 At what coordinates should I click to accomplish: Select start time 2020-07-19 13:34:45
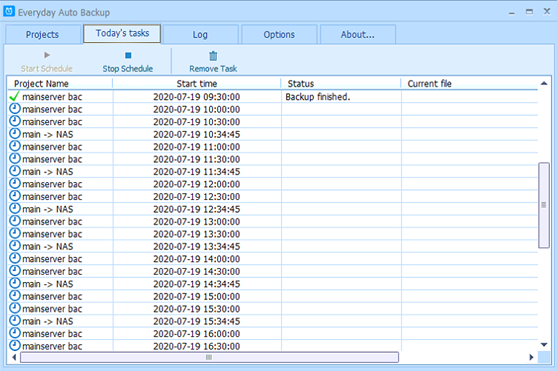pyautogui.click(x=197, y=246)
